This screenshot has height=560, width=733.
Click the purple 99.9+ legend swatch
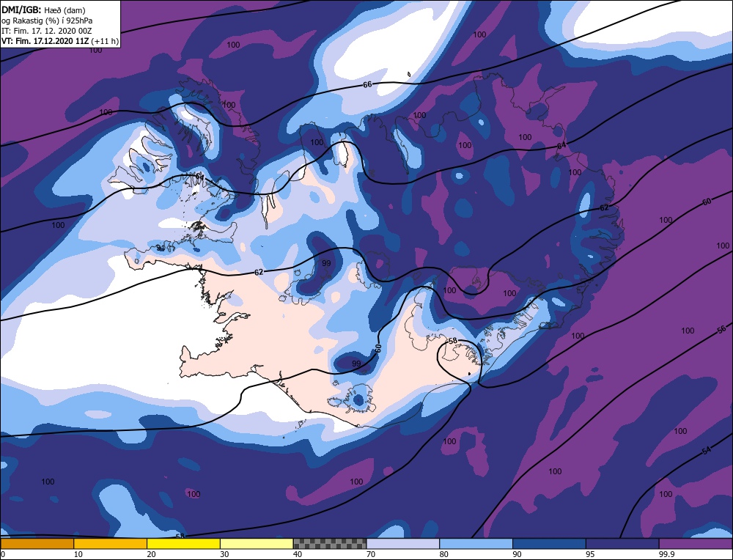[696, 544]
